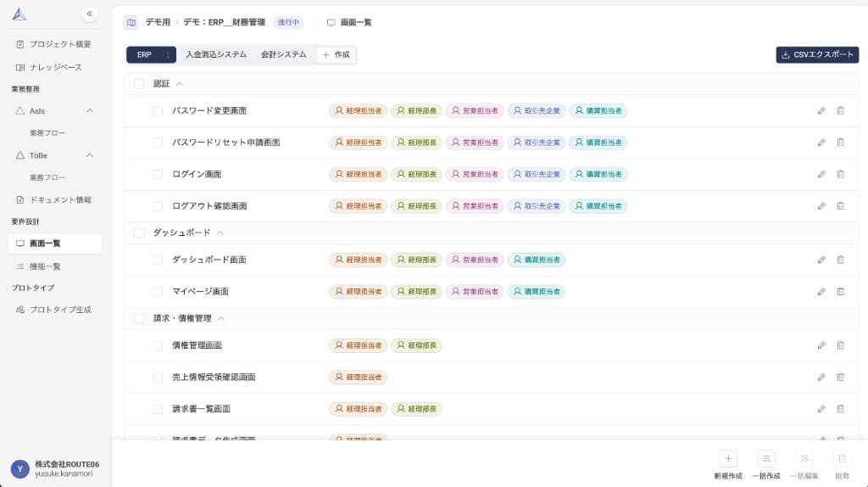The image size is (868, 487).
Task: Check the 債権管理画面 checkbox
Action: pos(158,345)
